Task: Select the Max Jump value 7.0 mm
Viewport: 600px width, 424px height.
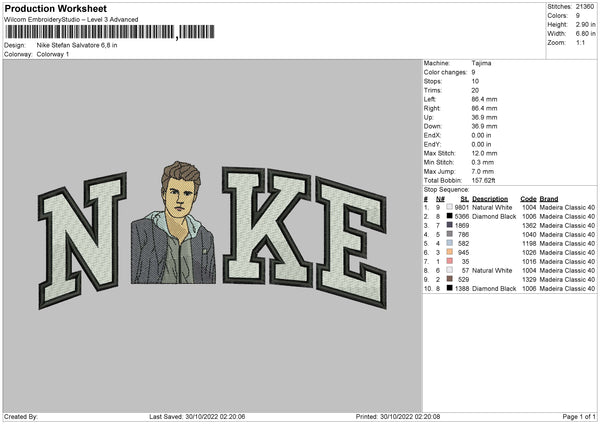Action: (x=483, y=171)
